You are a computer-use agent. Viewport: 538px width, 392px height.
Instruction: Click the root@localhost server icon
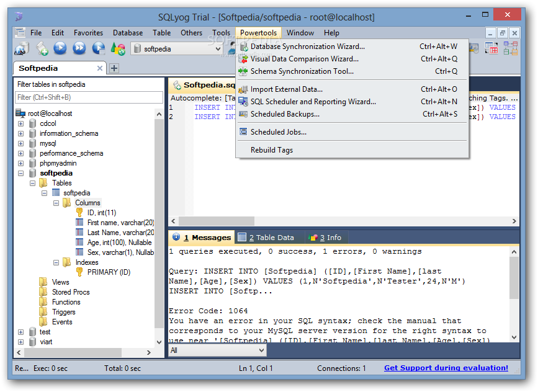[20, 114]
